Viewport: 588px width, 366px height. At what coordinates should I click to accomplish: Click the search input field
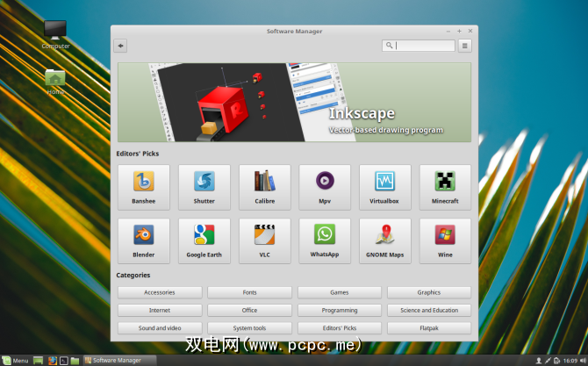click(x=419, y=46)
